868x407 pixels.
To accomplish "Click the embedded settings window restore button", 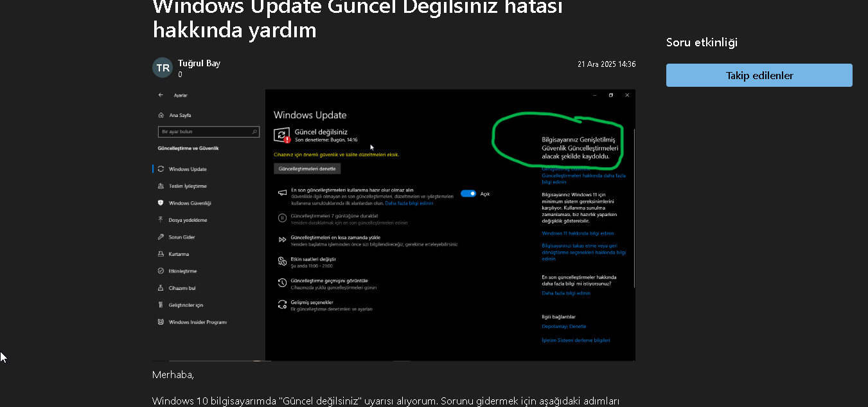I will click(x=610, y=95).
